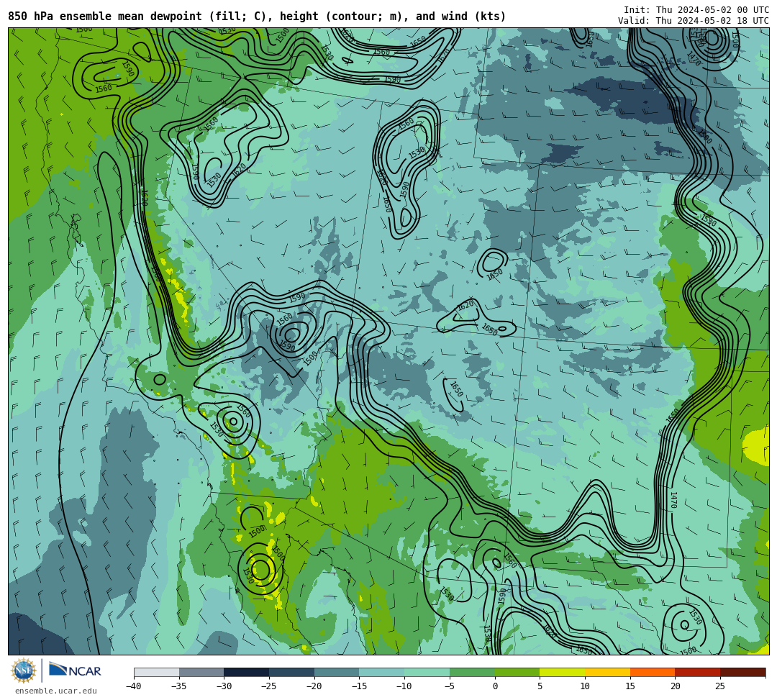The image size is (777, 700).
Task: Click the slate blue swatch between -25 and -20
Action: pos(291,672)
